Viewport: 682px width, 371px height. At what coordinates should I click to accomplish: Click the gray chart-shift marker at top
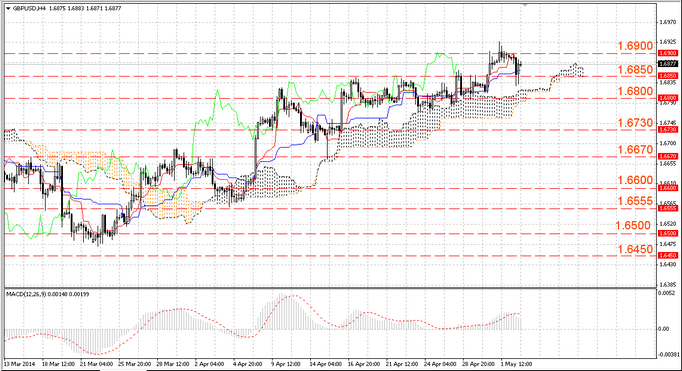point(525,5)
